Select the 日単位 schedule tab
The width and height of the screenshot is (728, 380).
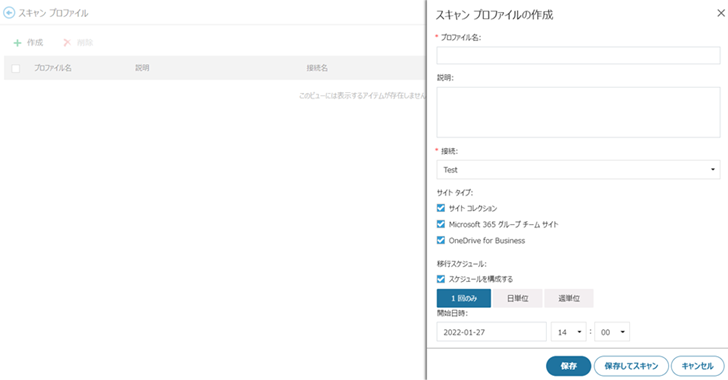517,298
